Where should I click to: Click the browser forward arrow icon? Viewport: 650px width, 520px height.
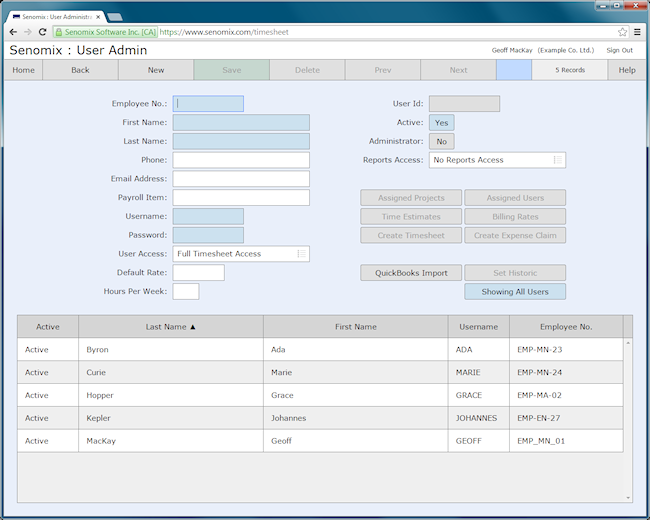(28, 32)
